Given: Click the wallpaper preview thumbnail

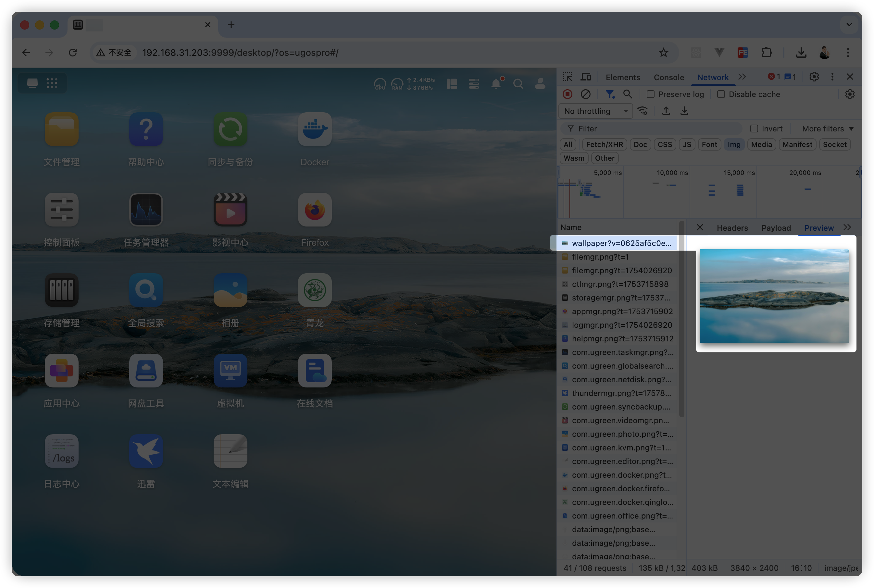Looking at the screenshot, I should pos(774,296).
